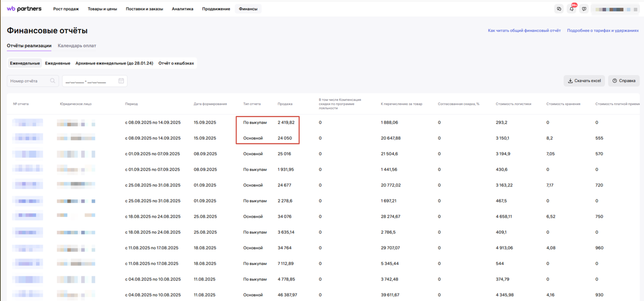
Task: Click the Стоимость хранения column header
Action: pos(563,103)
